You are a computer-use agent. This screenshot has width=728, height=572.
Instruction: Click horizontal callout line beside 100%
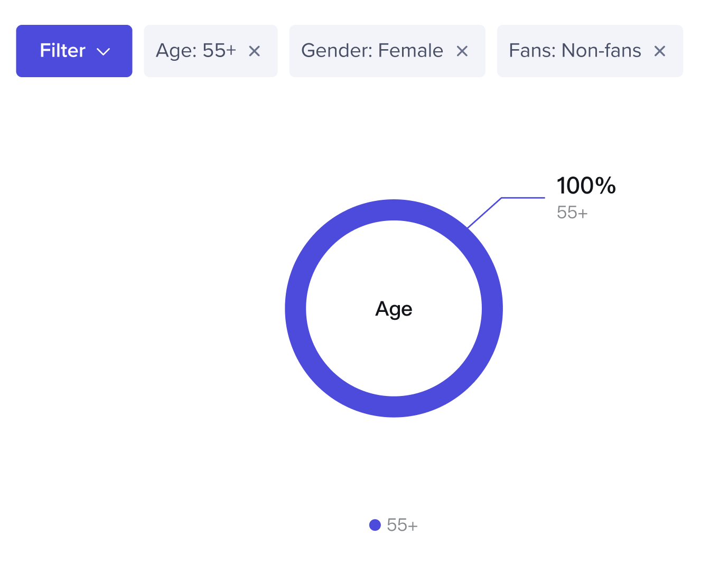pyautogui.click(x=523, y=198)
